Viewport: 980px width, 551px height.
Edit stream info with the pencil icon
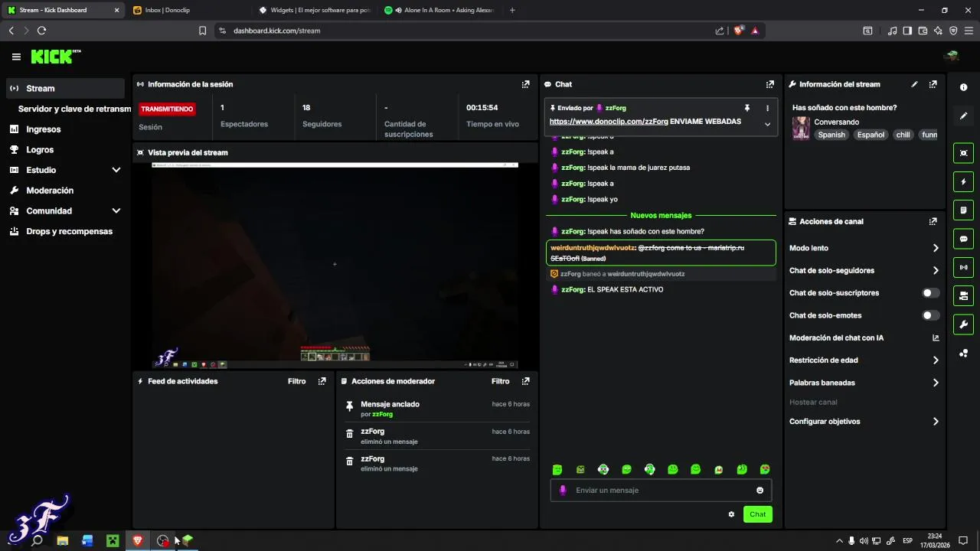click(914, 84)
